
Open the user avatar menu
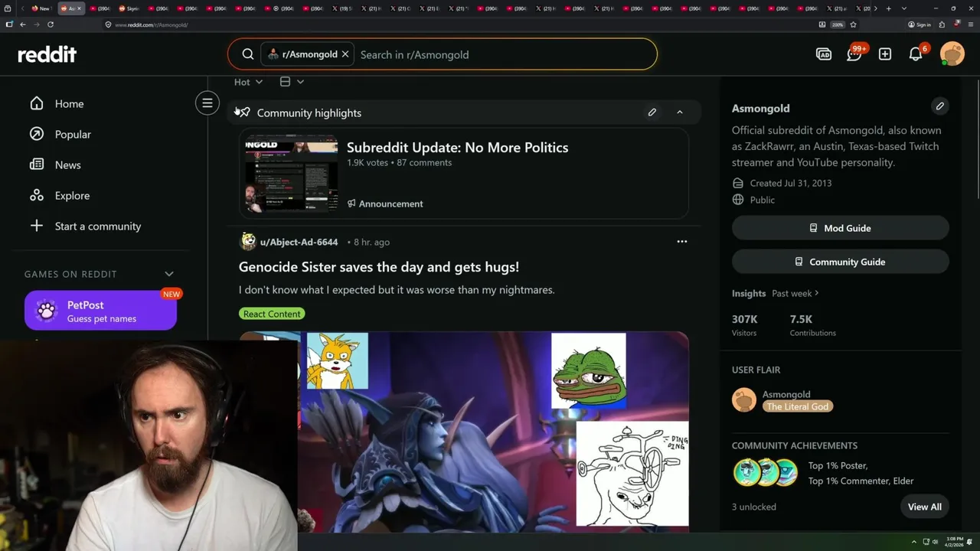tap(952, 54)
